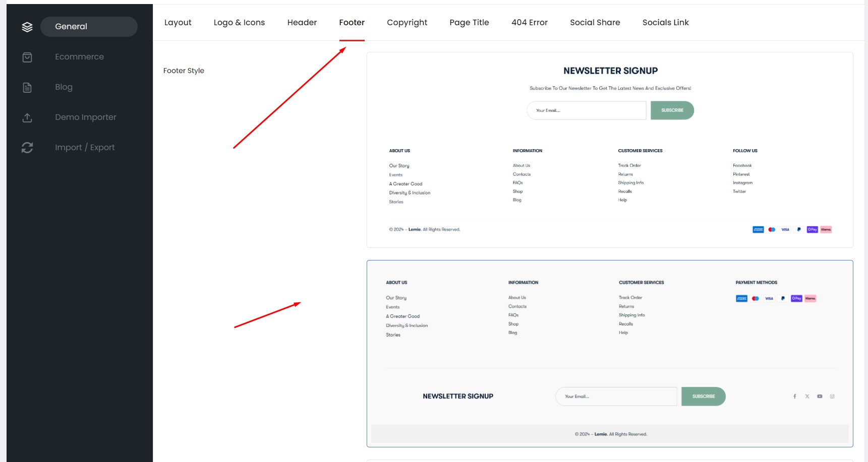Viewport: 868px width, 462px height.
Task: Open the Blog settings section
Action: pos(64,87)
